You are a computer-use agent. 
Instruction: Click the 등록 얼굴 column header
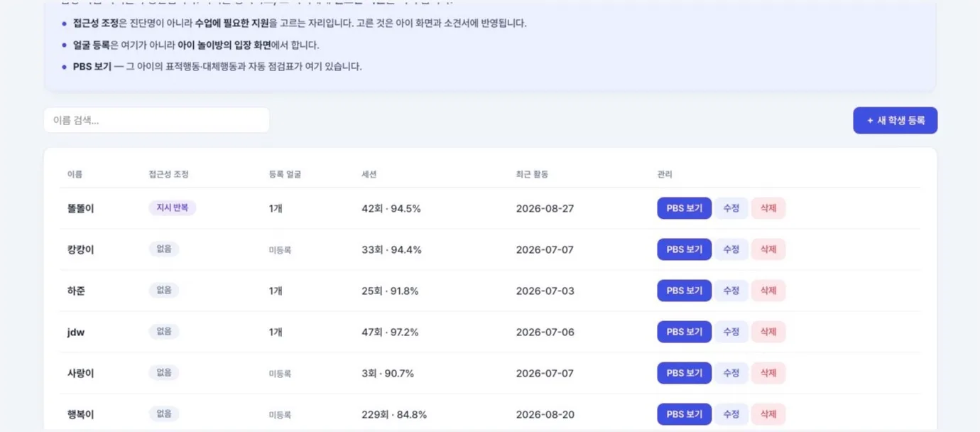285,174
